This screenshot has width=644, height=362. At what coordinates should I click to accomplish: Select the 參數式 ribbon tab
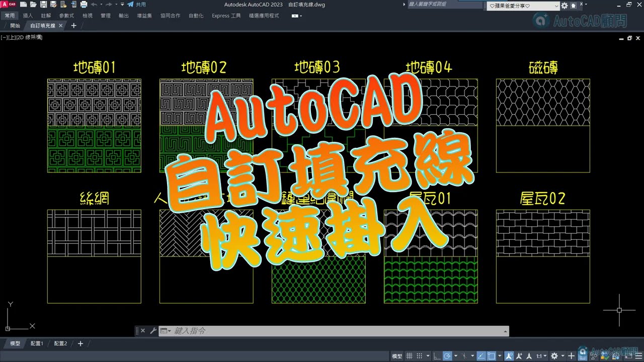click(66, 16)
